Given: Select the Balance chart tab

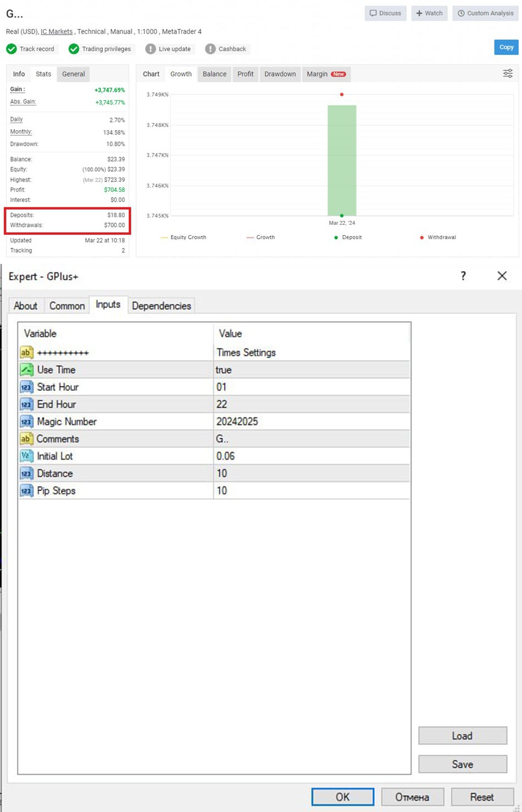Looking at the screenshot, I should point(214,74).
